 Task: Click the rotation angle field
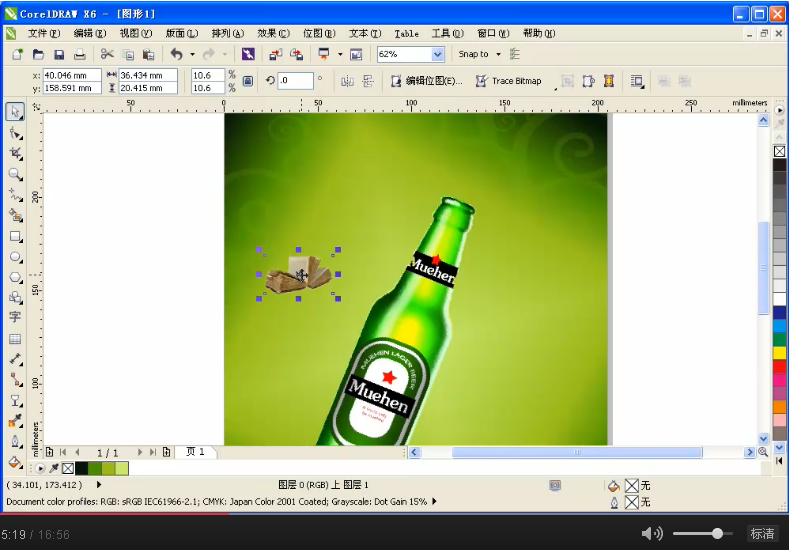coord(296,81)
